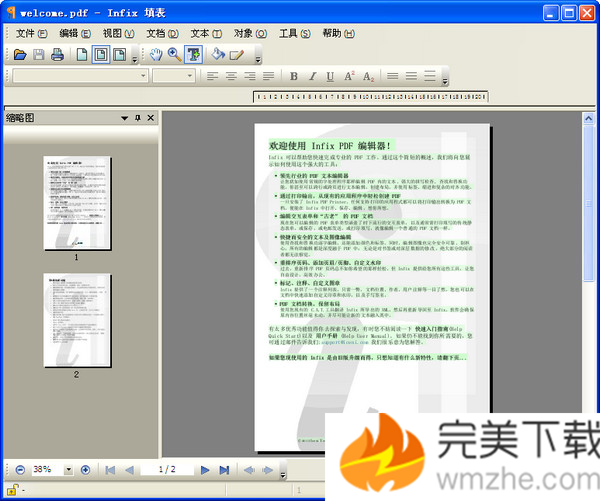Center align text

coord(231,76)
